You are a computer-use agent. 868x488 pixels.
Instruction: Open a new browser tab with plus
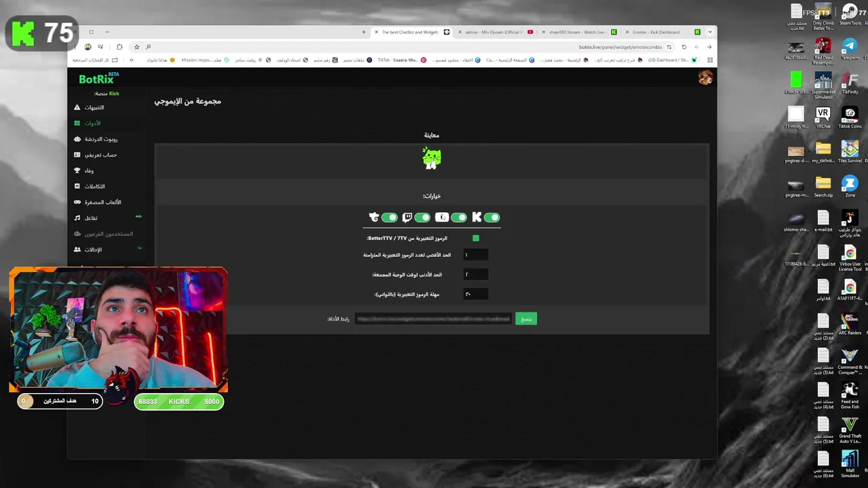point(363,32)
